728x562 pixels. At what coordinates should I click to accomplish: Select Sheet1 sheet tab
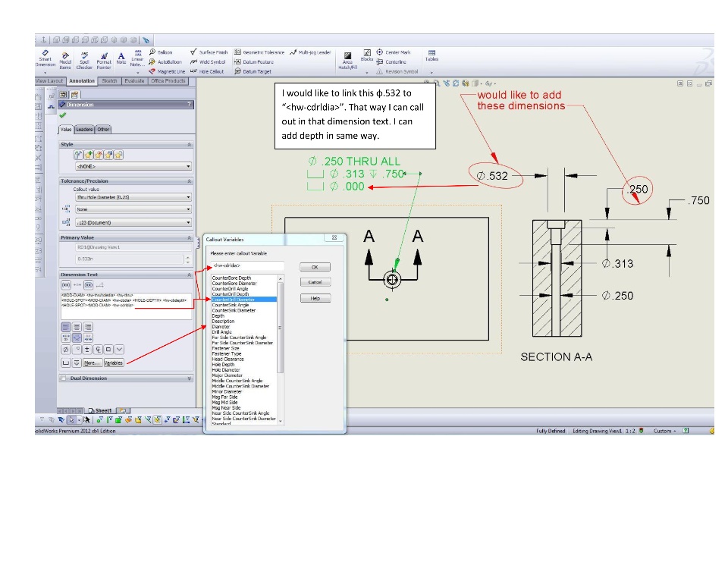[x=101, y=410]
